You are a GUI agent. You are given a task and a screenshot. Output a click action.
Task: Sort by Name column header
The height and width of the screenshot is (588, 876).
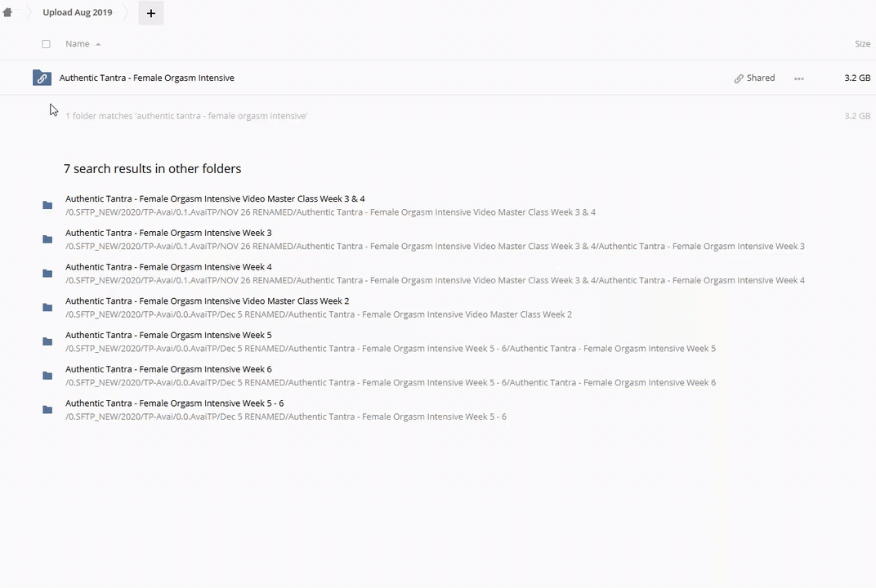77,44
